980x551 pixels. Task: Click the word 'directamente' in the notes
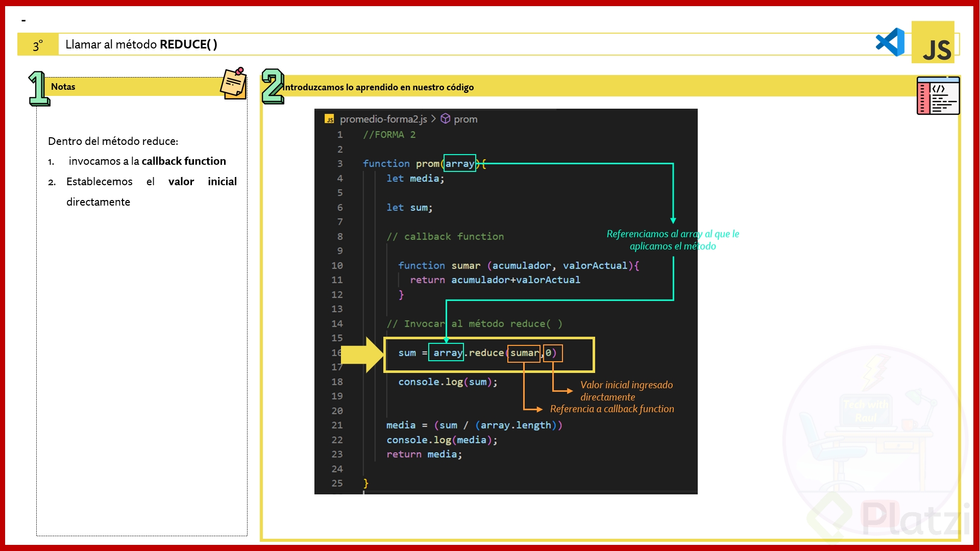(99, 202)
